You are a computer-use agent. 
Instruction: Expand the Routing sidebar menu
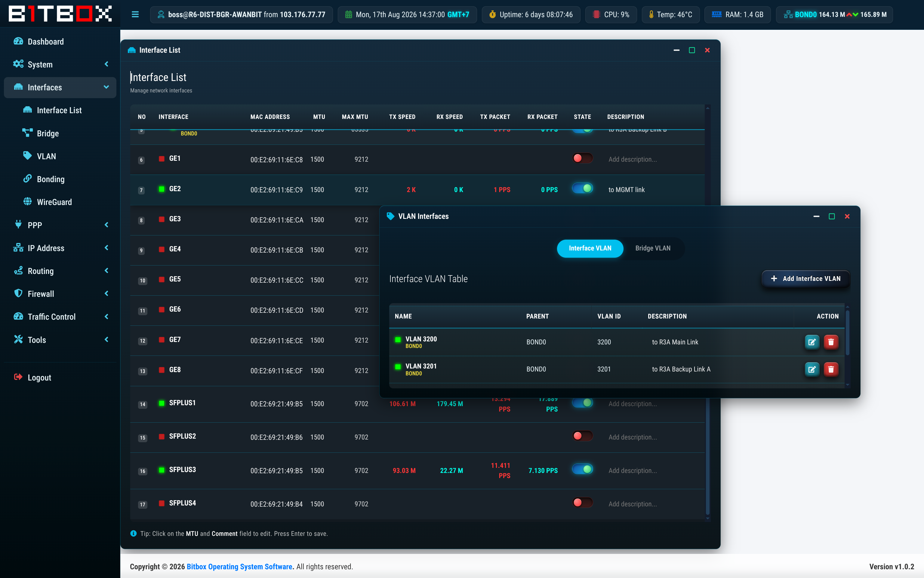(x=60, y=271)
